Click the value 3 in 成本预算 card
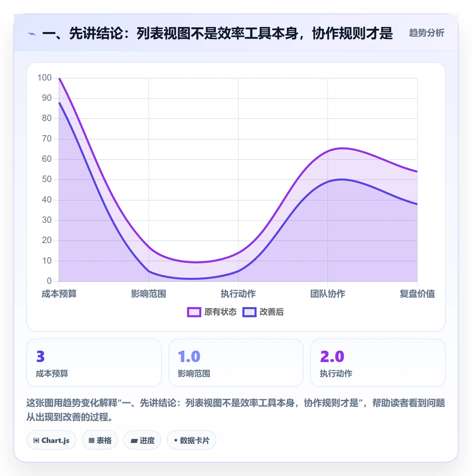Viewport: 472px width, 476px height. point(40,357)
